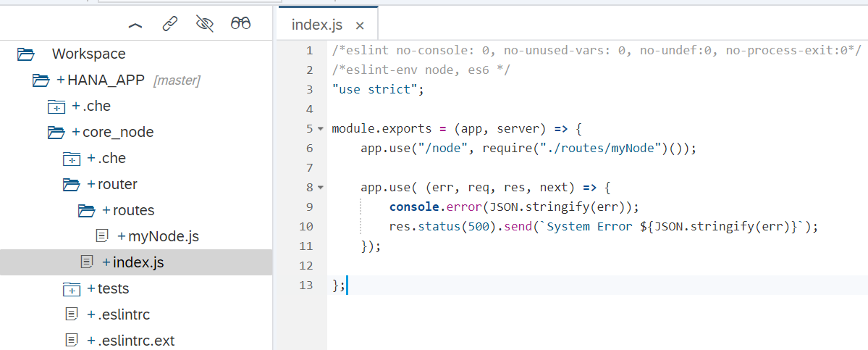This screenshot has height=350, width=868.
Task: Click line number 13 in gutter
Action: click(306, 286)
